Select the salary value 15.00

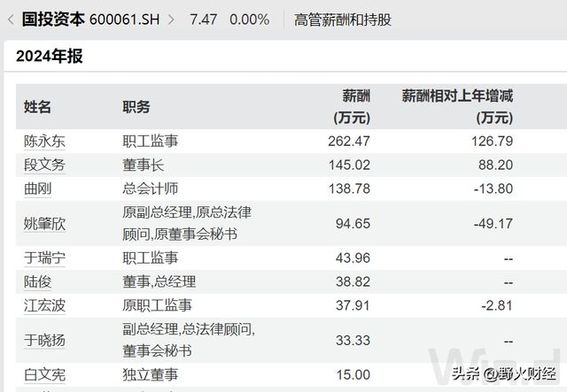(x=353, y=375)
